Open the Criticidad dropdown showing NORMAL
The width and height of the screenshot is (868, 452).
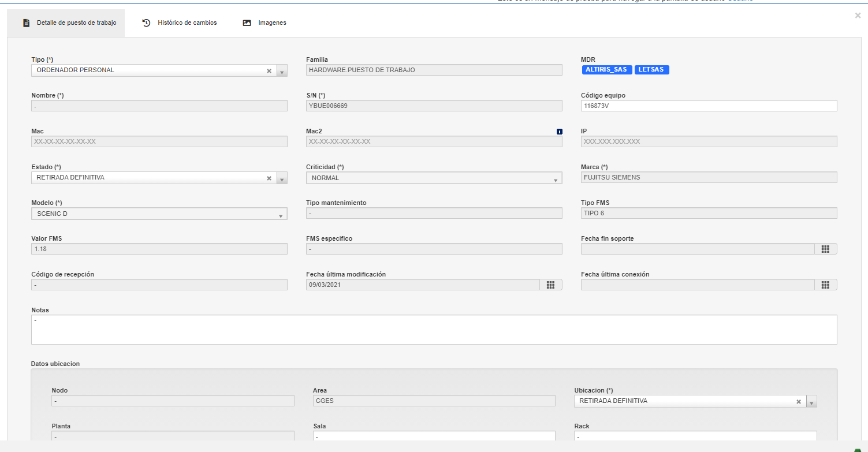coord(434,178)
